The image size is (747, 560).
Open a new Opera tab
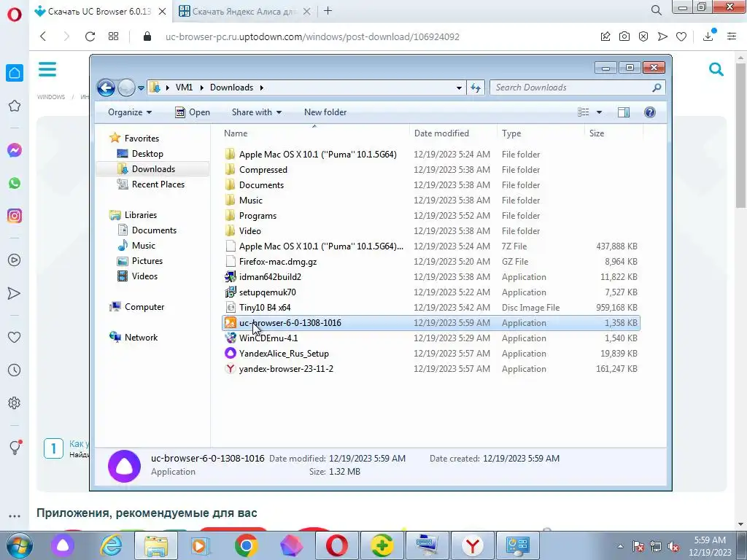coord(328,10)
